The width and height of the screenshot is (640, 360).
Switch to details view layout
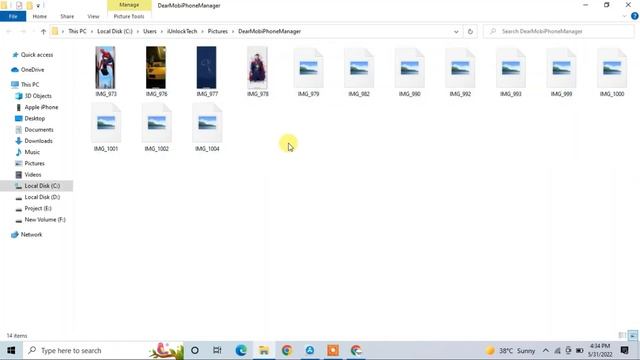point(622,336)
